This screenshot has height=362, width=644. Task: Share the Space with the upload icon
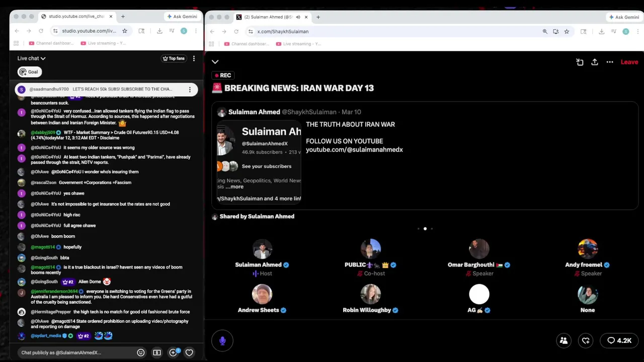(595, 62)
